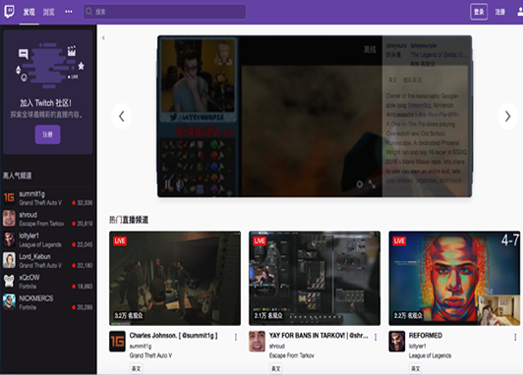Focus the top search field
This screenshot has height=375, width=523.
coord(165,12)
